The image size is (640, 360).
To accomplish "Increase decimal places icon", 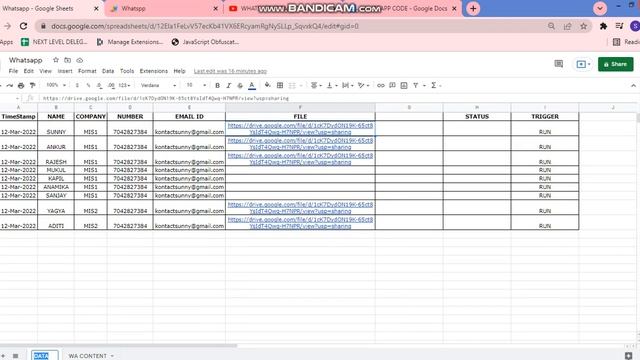I will [x=111, y=85].
